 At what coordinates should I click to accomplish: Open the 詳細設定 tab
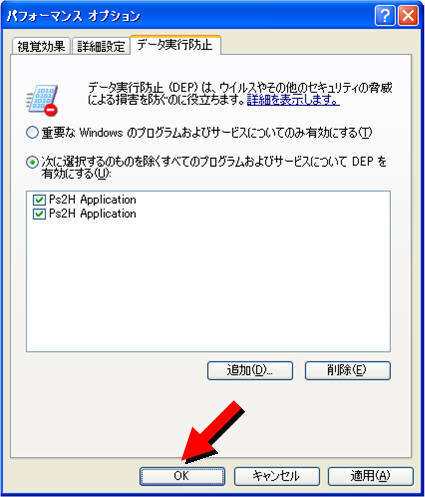coord(101,46)
